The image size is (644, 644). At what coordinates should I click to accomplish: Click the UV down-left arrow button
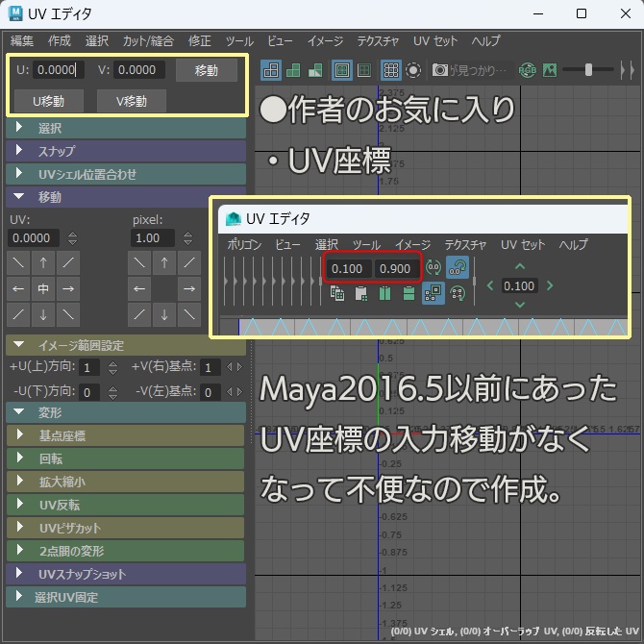(x=18, y=314)
